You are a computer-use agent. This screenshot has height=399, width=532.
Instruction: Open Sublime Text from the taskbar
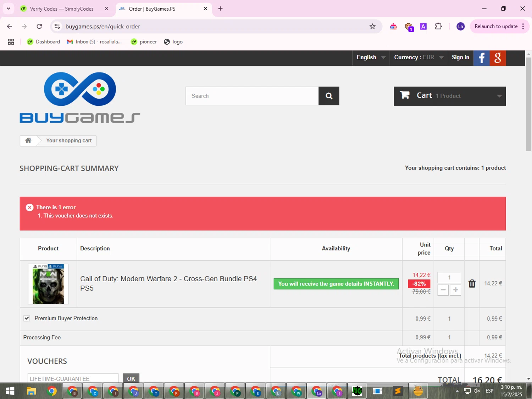point(398,391)
